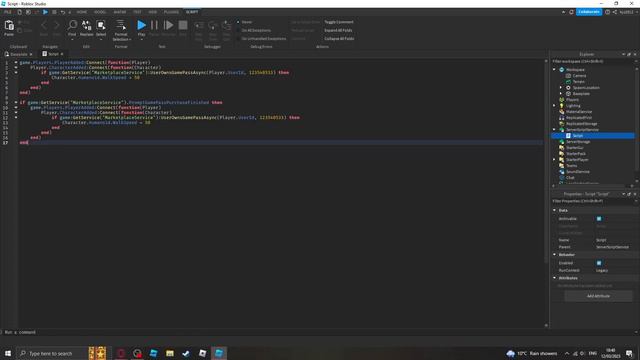Collapse the Data properties section
Screen dimensions: 640x360
pos(555,210)
